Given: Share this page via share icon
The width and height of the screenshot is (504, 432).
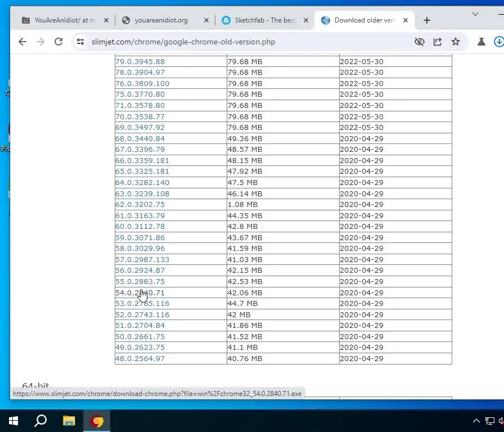Looking at the screenshot, I should point(438,42).
